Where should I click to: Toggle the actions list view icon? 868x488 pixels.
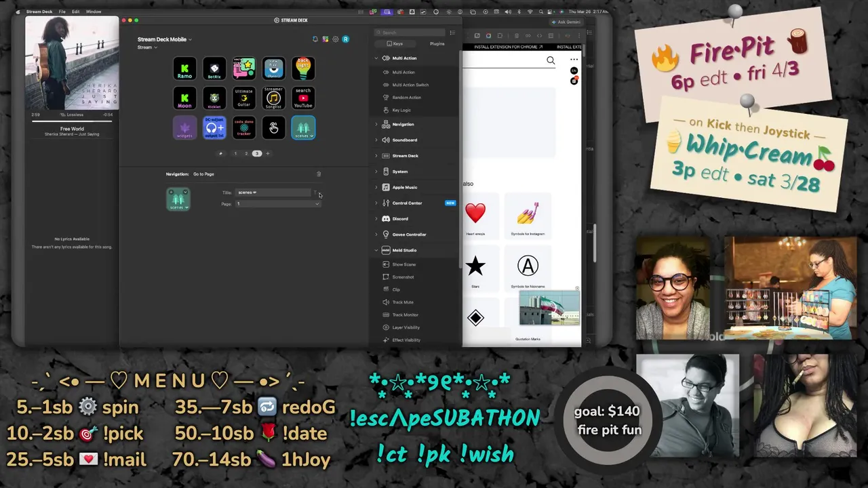452,33
